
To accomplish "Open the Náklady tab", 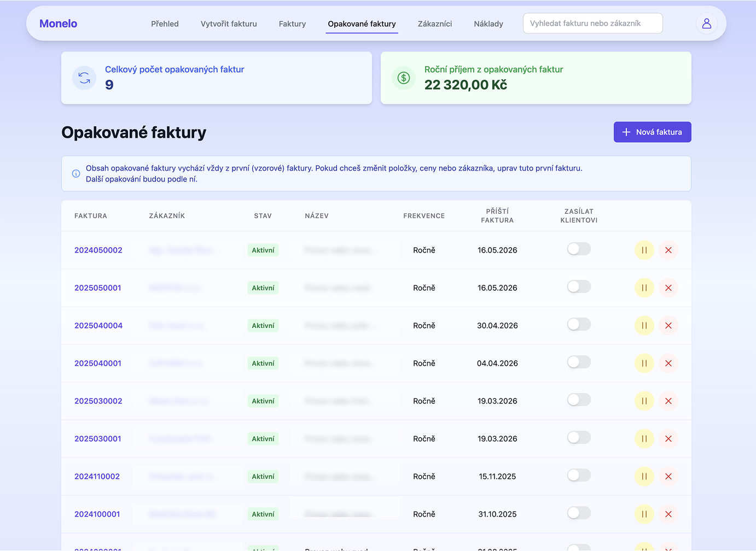I will pyautogui.click(x=489, y=24).
